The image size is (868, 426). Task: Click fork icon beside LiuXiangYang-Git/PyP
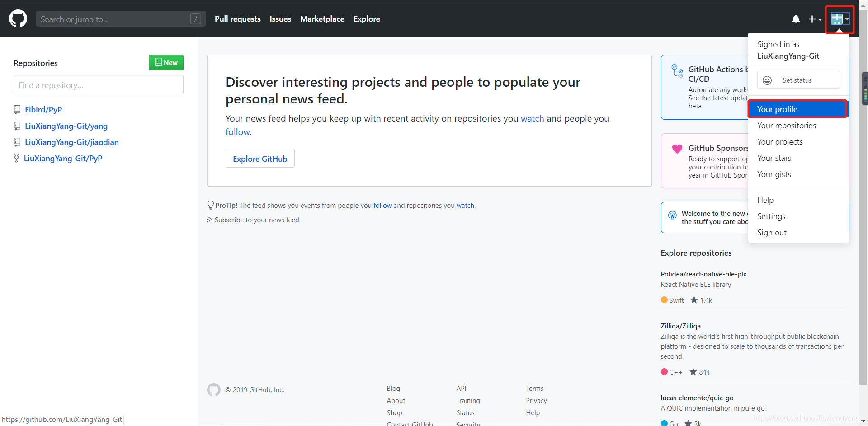[x=17, y=158]
